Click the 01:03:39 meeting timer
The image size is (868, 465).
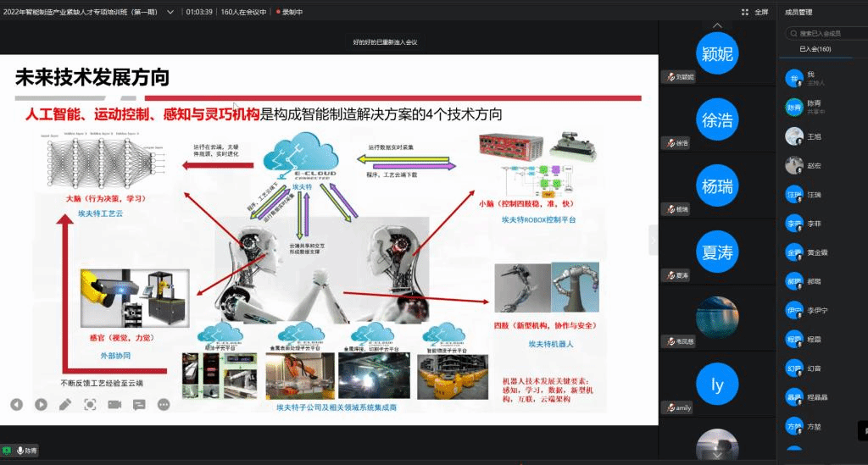[199, 12]
